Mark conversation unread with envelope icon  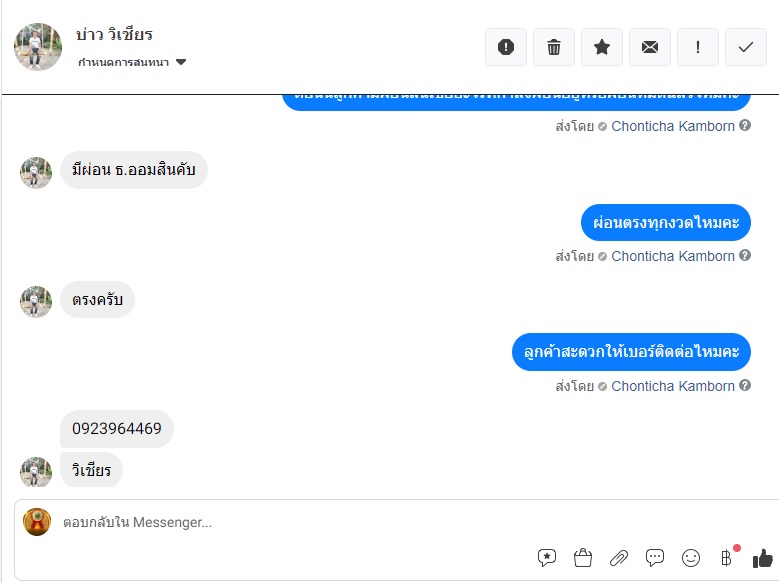pos(650,47)
